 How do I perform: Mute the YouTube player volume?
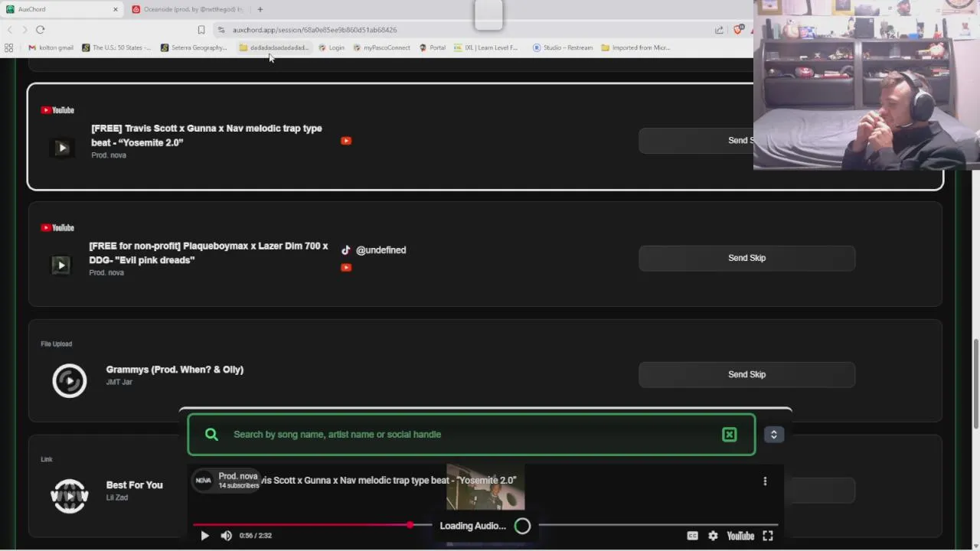coord(226,536)
